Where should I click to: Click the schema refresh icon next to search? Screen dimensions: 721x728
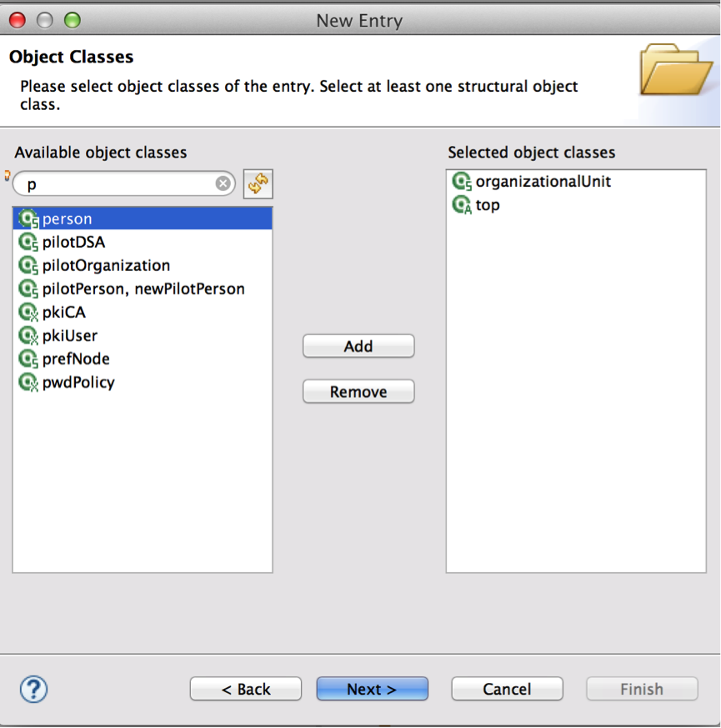(x=258, y=183)
